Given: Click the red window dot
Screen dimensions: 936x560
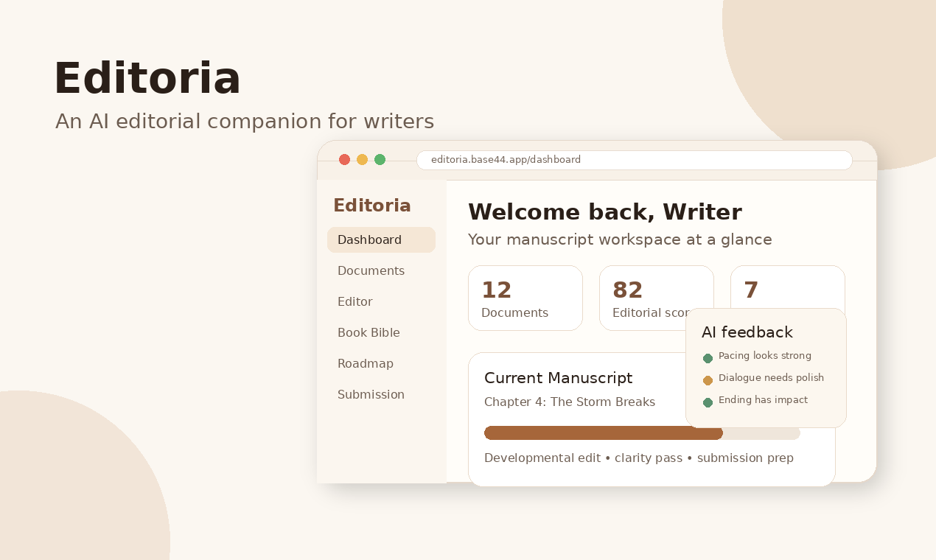Looking at the screenshot, I should pos(344,160).
